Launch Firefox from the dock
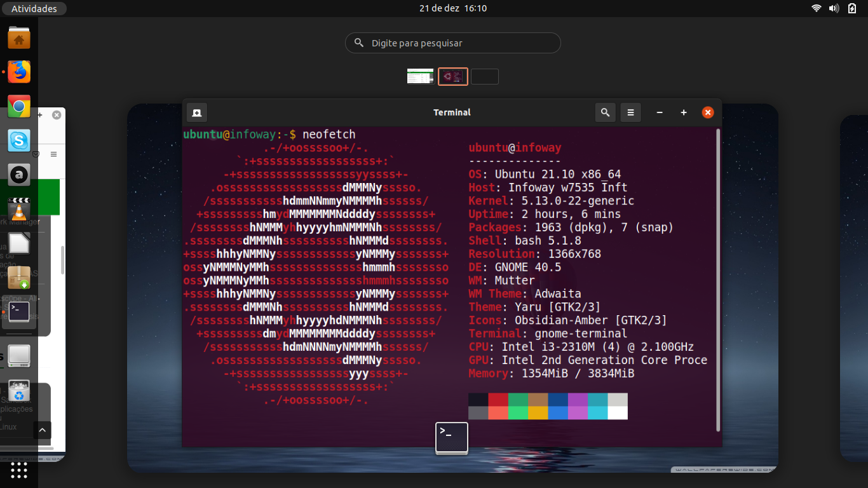 point(19,72)
